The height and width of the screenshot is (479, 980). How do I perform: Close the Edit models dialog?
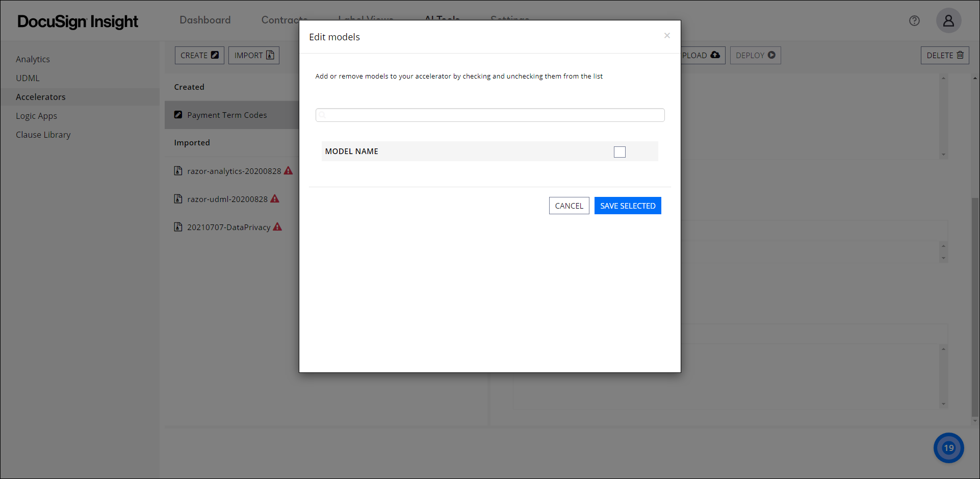(x=667, y=36)
